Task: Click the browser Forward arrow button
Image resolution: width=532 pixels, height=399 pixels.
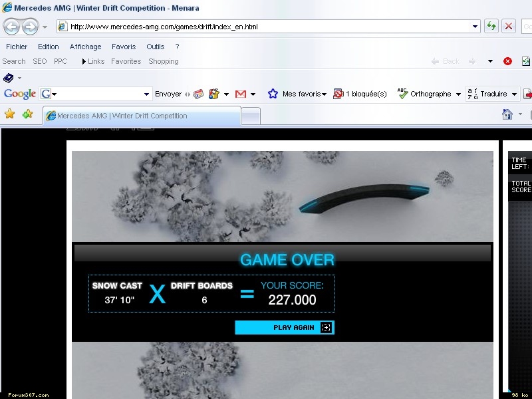Action: pos(30,27)
